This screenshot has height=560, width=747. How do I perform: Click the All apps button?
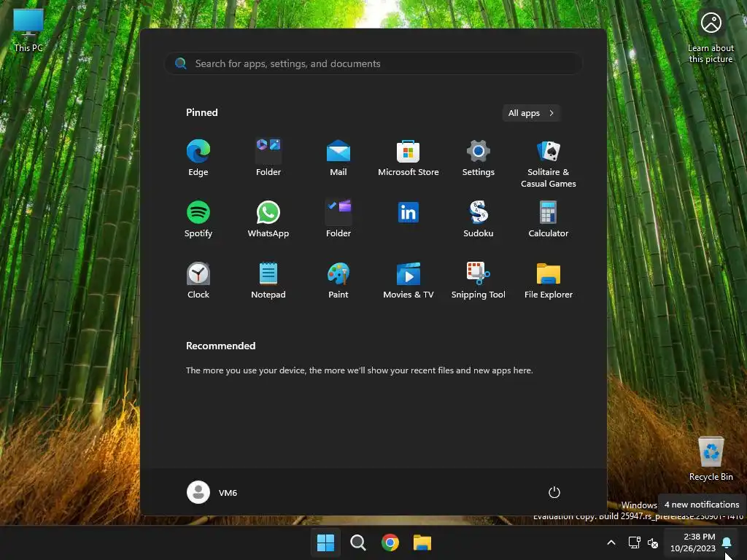(531, 113)
